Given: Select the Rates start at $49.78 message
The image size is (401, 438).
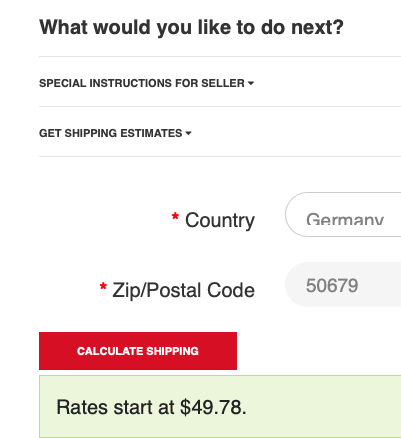Looking at the screenshot, I should pyautogui.click(x=151, y=407).
